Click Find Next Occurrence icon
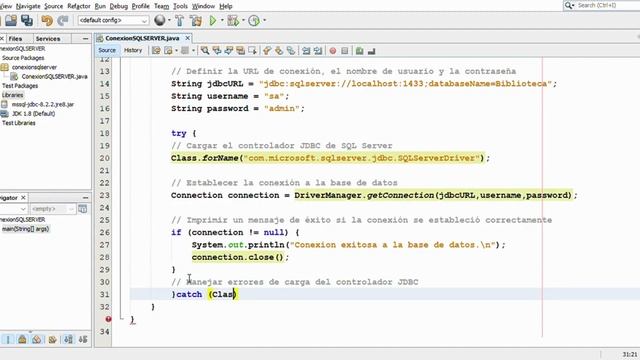Image resolution: width=640 pixels, height=360 pixels. pyautogui.click(x=229, y=51)
